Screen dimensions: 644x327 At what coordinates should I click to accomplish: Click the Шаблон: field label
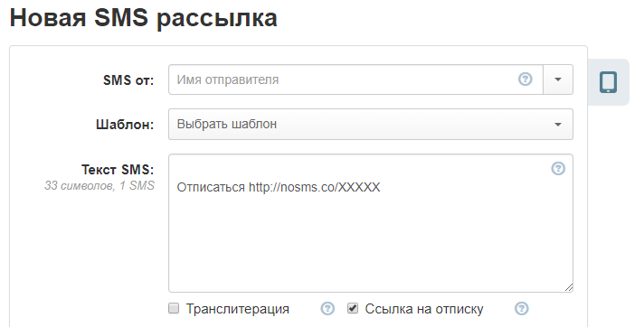tap(125, 125)
